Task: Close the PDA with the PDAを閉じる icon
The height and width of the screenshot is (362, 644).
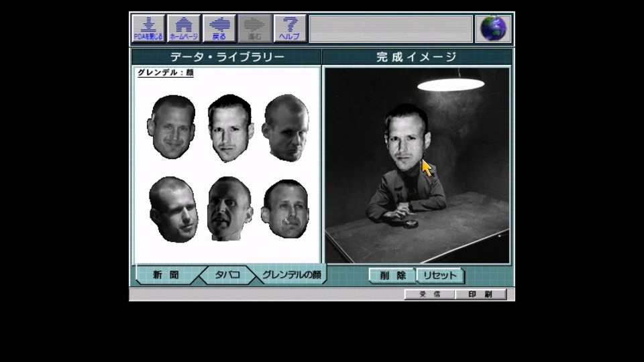Action: pyautogui.click(x=148, y=28)
